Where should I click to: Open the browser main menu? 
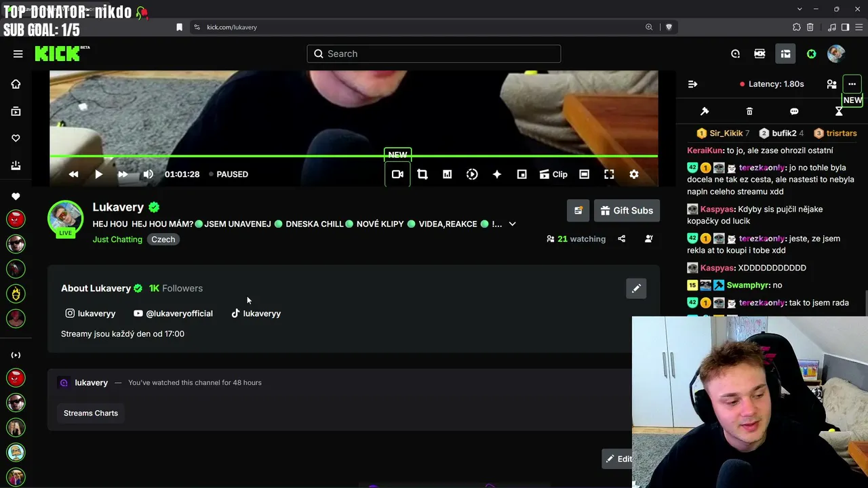(859, 27)
